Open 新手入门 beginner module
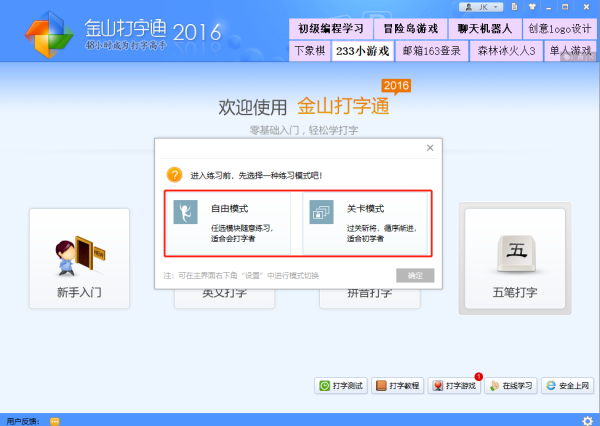 point(80,258)
